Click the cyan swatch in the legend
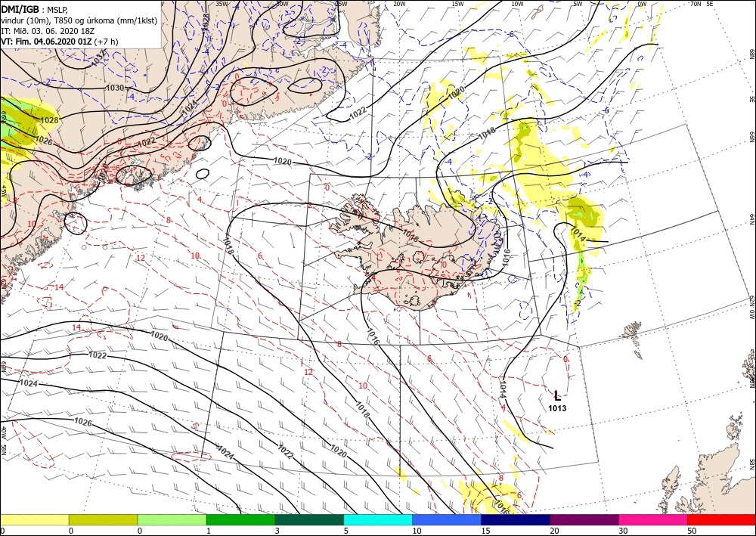The width and height of the screenshot is (756, 536). coord(378,519)
